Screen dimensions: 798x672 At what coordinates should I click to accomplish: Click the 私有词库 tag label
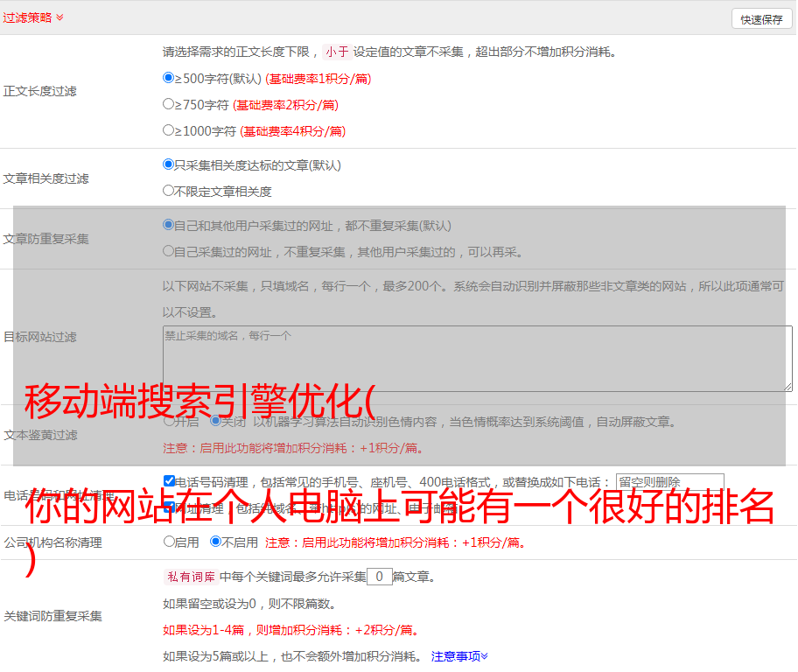[x=189, y=577]
